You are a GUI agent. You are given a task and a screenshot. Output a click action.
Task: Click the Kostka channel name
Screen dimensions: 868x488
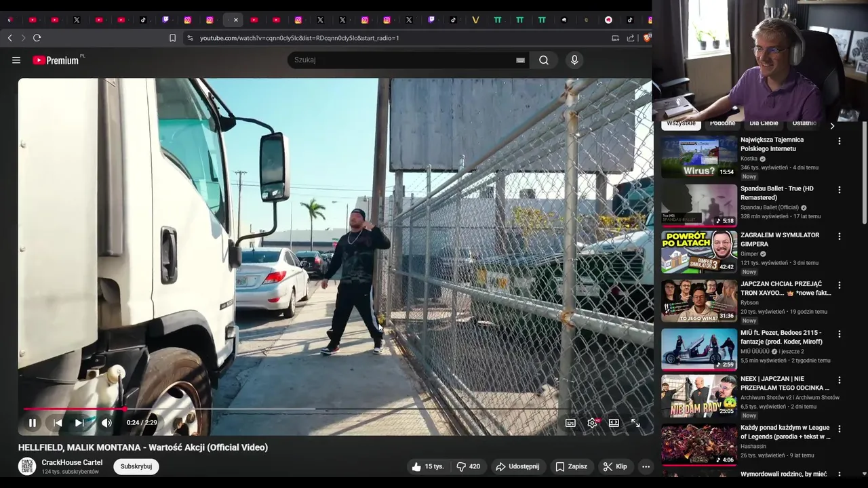749,159
